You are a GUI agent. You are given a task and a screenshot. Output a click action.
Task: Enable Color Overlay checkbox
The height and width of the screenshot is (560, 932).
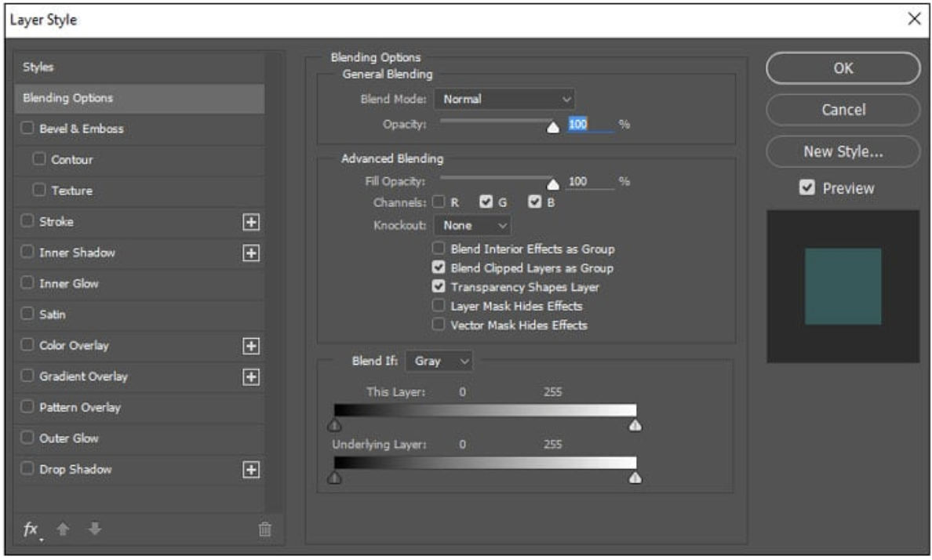pyautogui.click(x=27, y=344)
